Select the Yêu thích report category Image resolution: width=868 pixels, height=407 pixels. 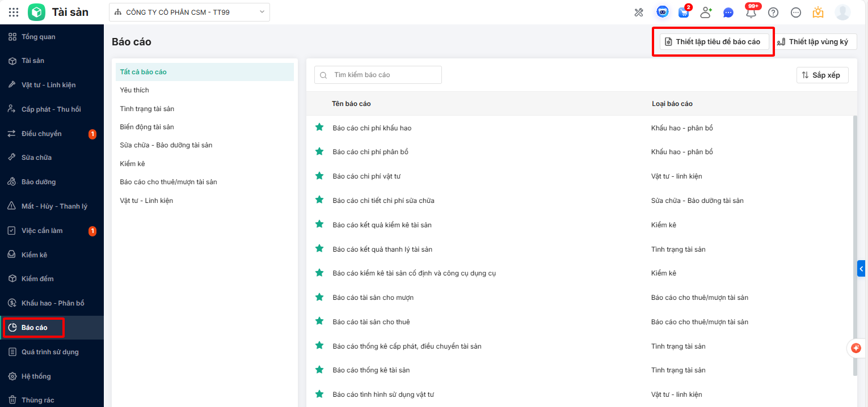pyautogui.click(x=134, y=90)
